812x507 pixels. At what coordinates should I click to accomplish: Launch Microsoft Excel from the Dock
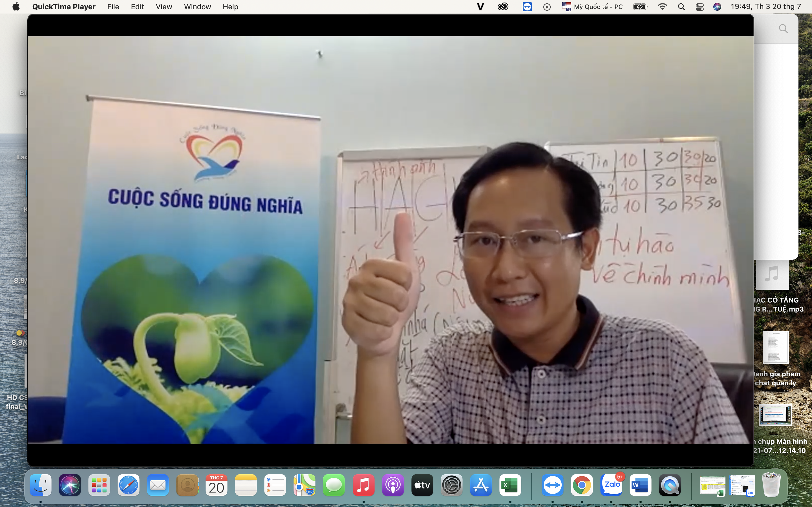tap(510, 485)
